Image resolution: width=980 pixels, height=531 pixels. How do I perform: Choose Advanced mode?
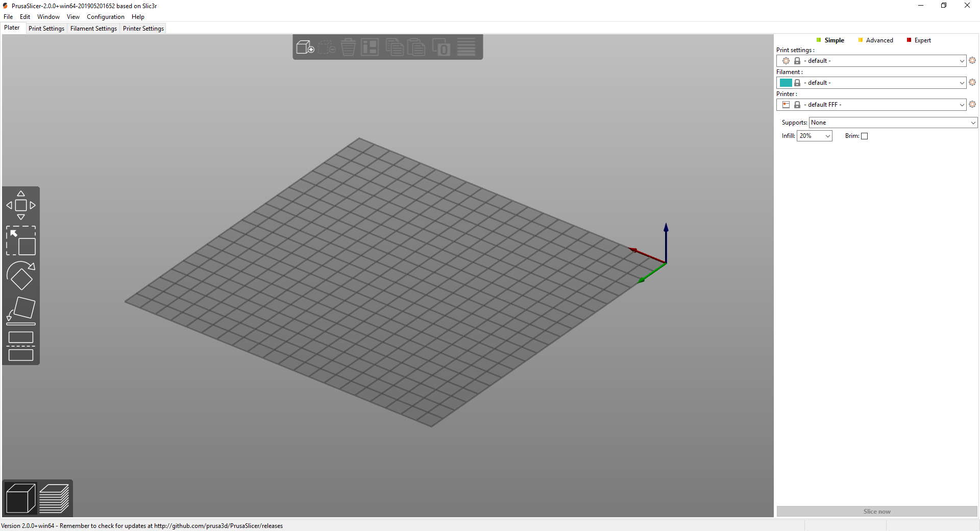coord(876,40)
